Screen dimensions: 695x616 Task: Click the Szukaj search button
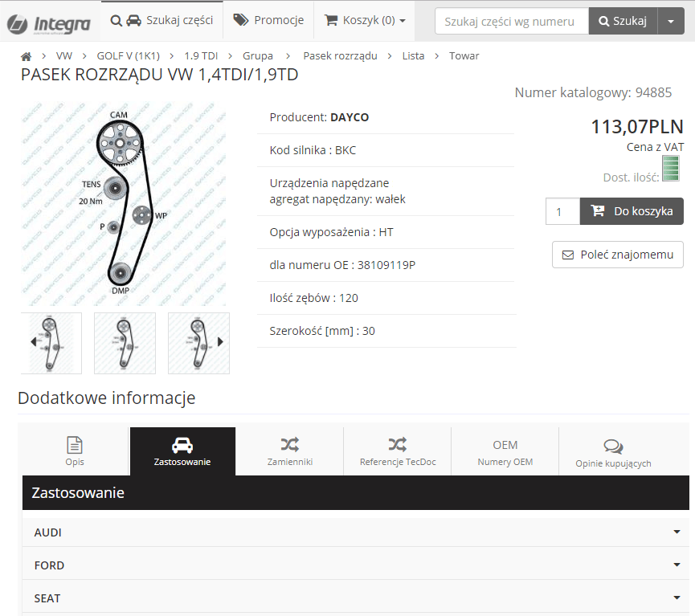point(623,21)
